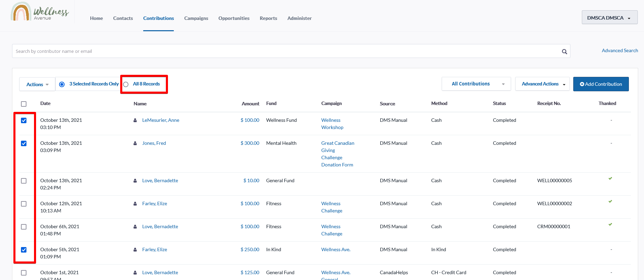
Task: Open Great Canadian Giving Challenge Donation Form link
Action: 338,154
